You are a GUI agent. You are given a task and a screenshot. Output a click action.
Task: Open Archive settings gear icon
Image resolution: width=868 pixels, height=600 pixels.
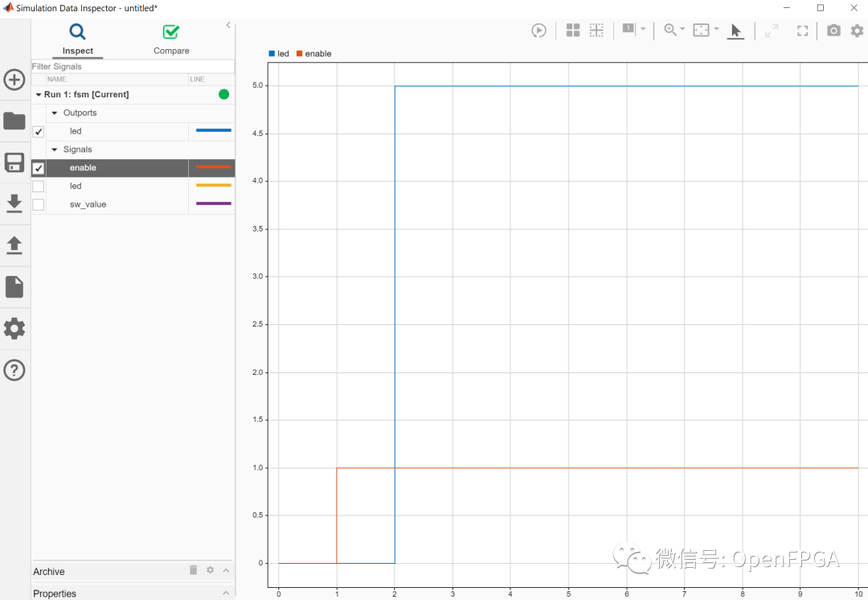click(x=211, y=570)
